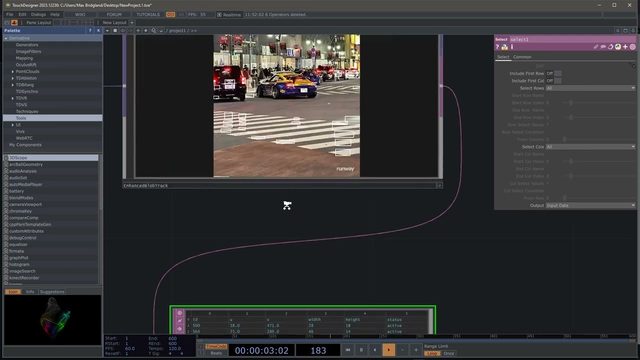Image resolution: width=640 pixels, height=360 pixels.
Task: Select the blendModes component
Action: 21,198
